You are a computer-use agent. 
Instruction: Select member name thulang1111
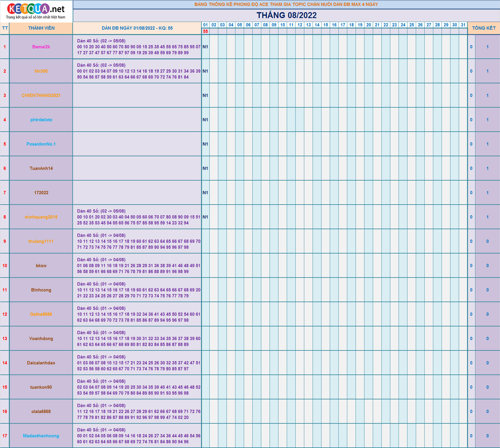[x=41, y=241]
